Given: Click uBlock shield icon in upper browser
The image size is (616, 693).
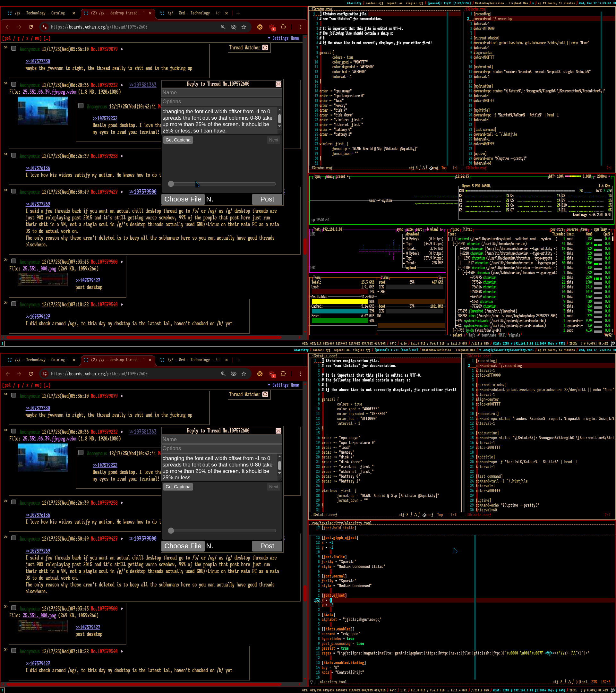Looking at the screenshot, I should coord(272,27).
